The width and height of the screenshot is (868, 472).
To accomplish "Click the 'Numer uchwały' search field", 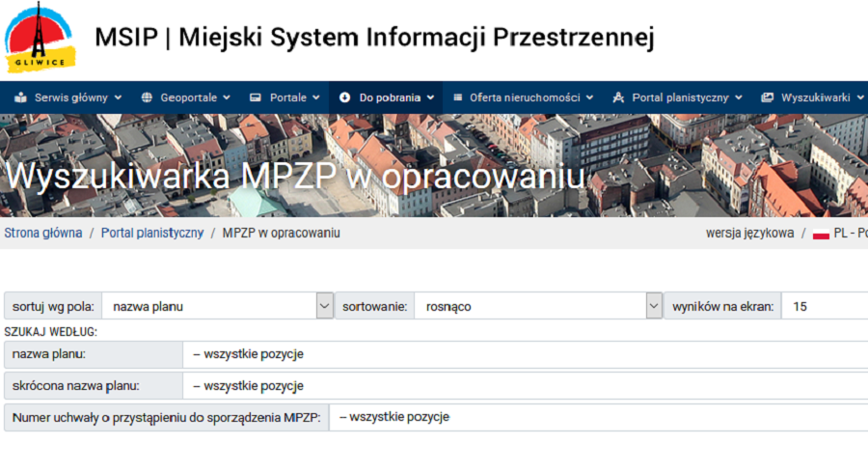I will (598, 417).
